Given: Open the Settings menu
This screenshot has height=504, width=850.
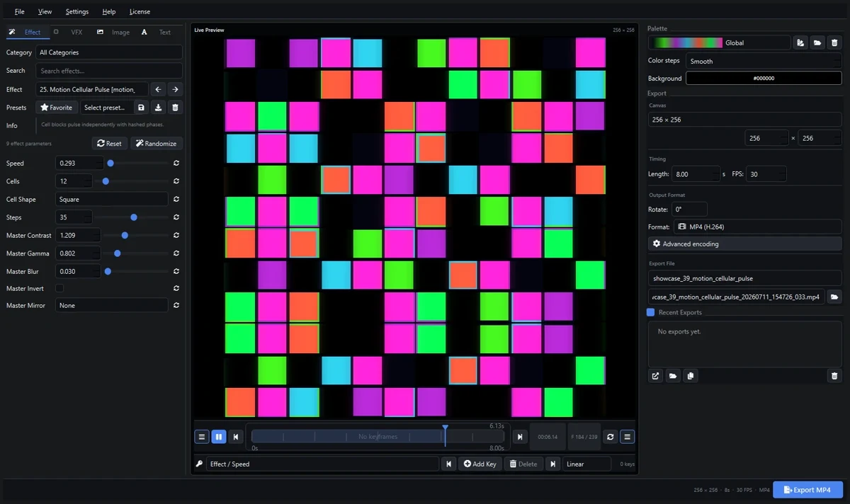Looking at the screenshot, I should 77,11.
